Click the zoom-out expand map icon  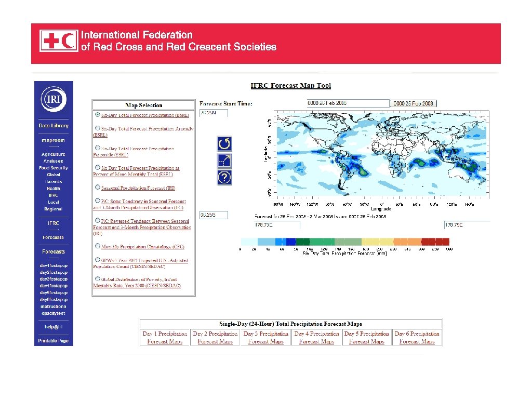[224, 161]
